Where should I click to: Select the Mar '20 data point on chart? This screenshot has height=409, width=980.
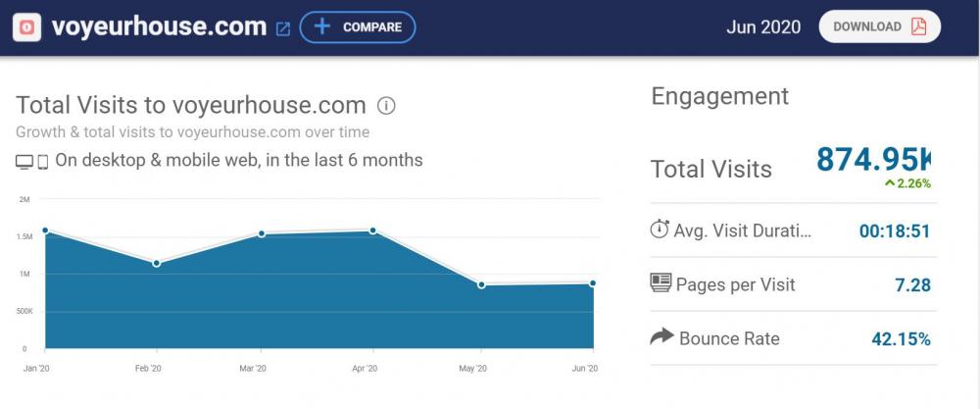[x=263, y=233]
